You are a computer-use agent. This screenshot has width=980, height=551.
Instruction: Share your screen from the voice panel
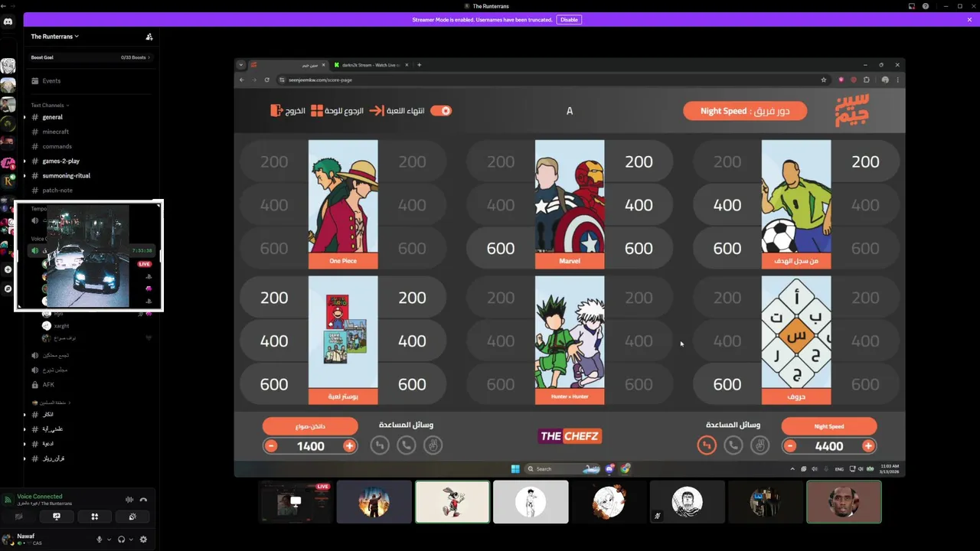(x=57, y=517)
